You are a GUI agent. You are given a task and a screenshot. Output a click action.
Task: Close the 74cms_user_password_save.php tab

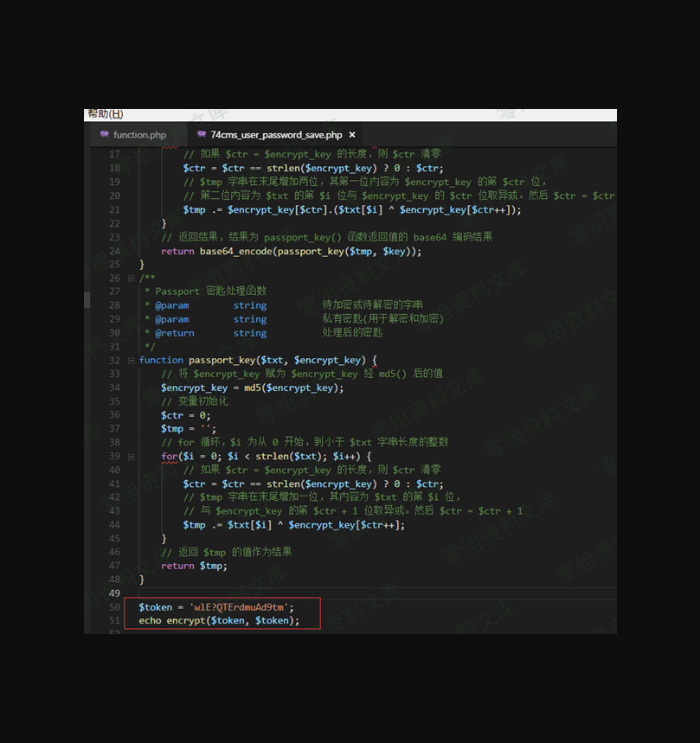(x=353, y=135)
